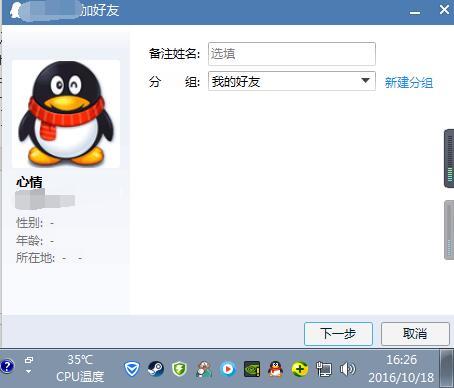Click the 所在地 location field
454x388 pixels.
pyautogui.click(x=49, y=257)
